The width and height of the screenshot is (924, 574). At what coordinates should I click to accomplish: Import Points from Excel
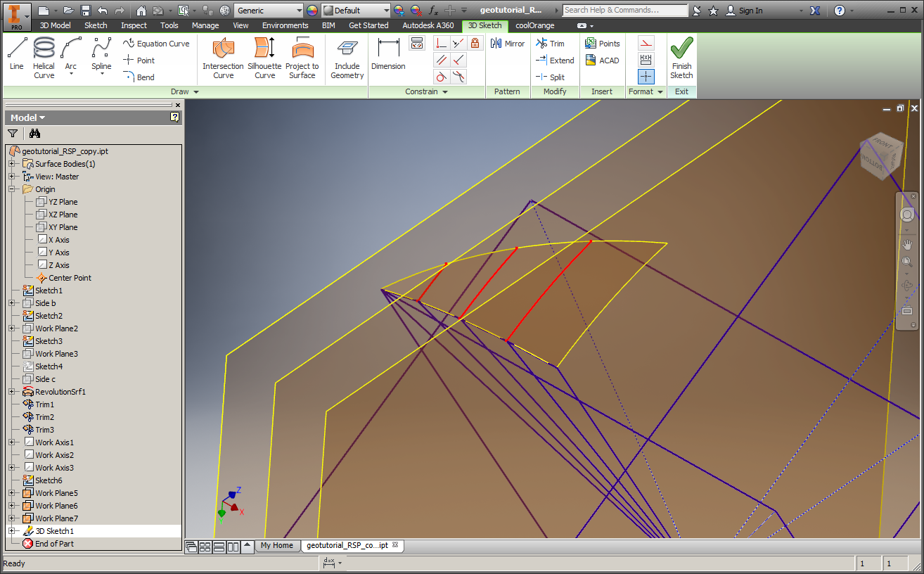pyautogui.click(x=602, y=44)
